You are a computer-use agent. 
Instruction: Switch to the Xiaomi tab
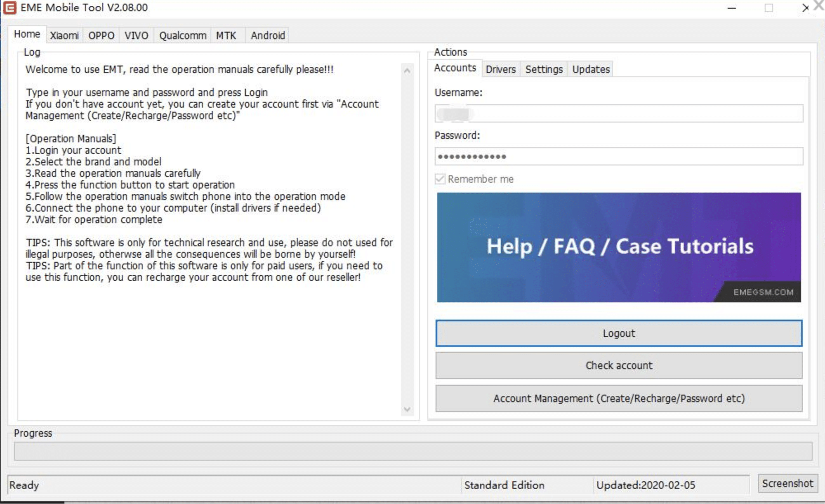click(x=64, y=35)
